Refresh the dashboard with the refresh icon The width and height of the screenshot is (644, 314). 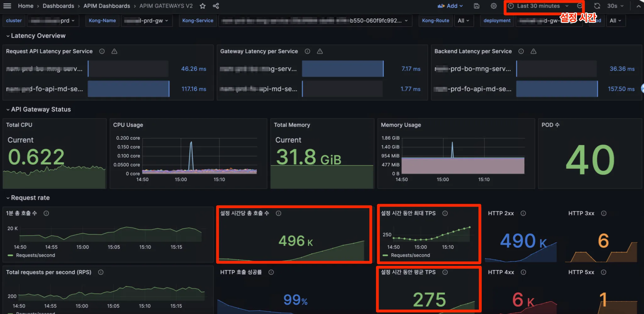pyautogui.click(x=597, y=6)
